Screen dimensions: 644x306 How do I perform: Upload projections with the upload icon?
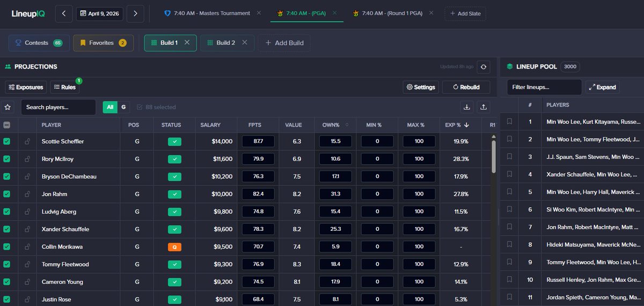click(x=484, y=107)
